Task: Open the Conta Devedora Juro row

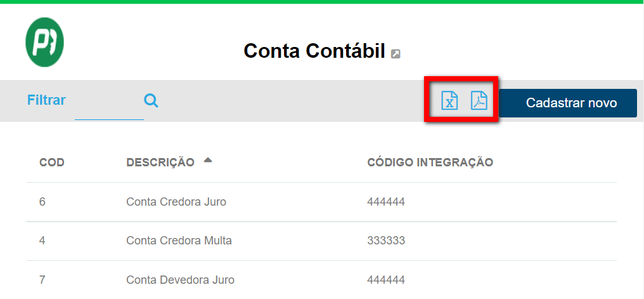Action: tap(180, 279)
